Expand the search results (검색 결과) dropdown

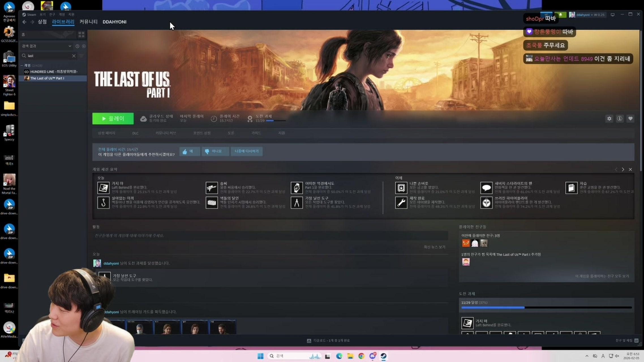tap(69, 46)
